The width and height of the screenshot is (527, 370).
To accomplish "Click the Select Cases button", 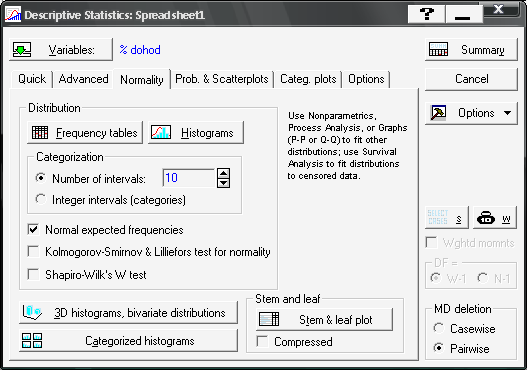I will pos(447,217).
